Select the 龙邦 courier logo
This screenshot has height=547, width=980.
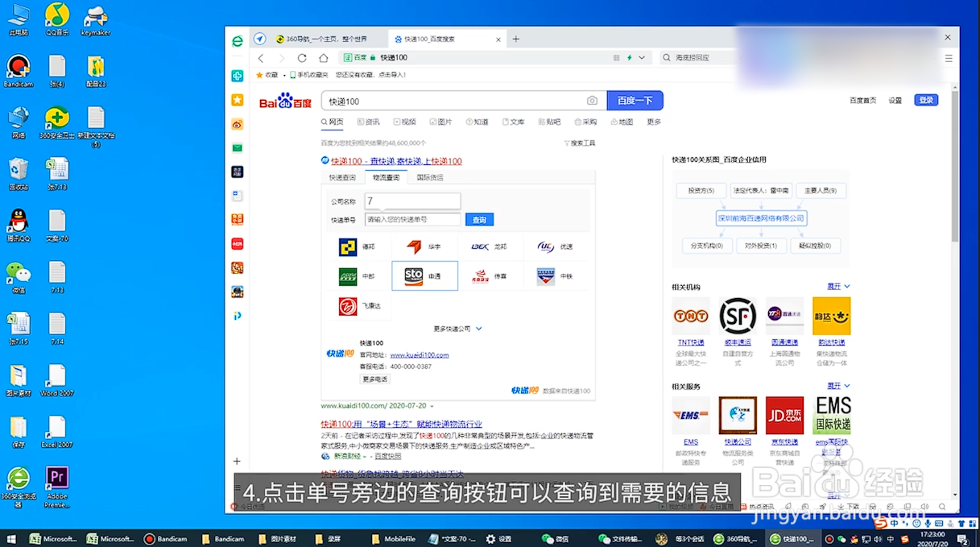[480, 247]
